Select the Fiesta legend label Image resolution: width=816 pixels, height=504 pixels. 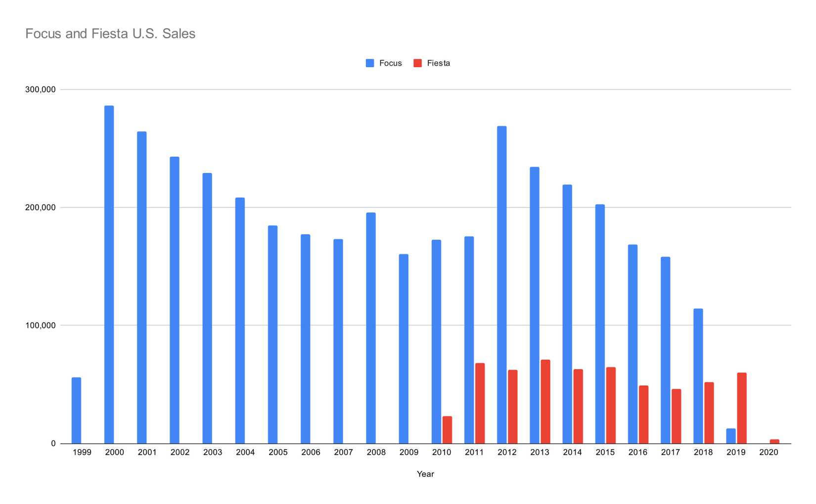[x=438, y=63]
